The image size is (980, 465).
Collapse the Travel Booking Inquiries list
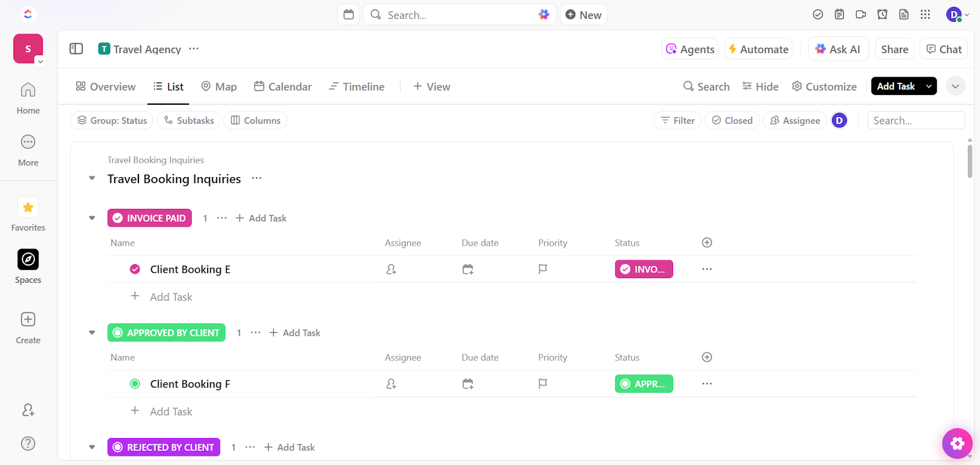pyautogui.click(x=91, y=178)
